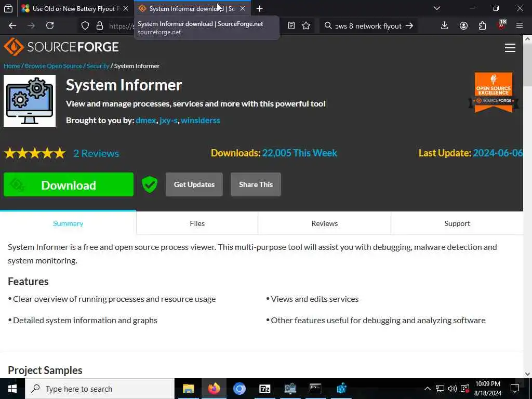This screenshot has height=399, width=532.
Task: Open the 2 Reviews link
Action: tap(96, 153)
